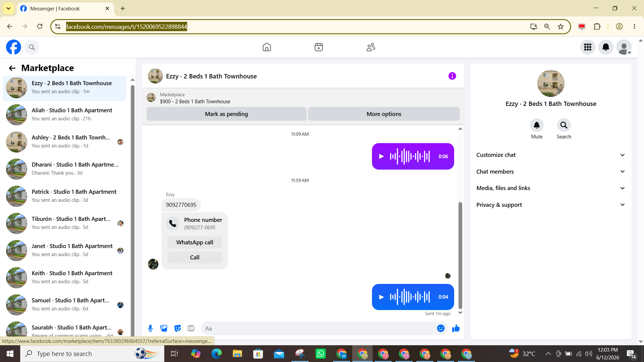Viewport: 644px width, 362px height.
Task: Open the notifications bell in header
Action: [606, 47]
